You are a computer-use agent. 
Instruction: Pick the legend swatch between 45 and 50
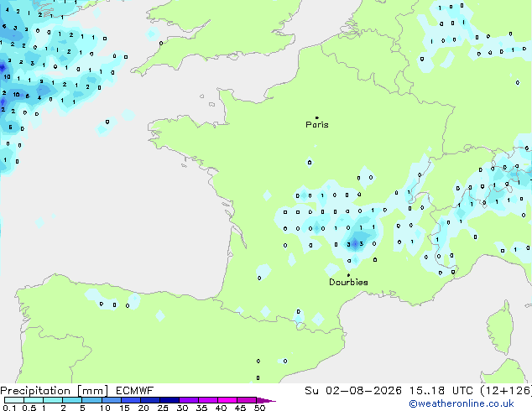(x=247, y=400)
